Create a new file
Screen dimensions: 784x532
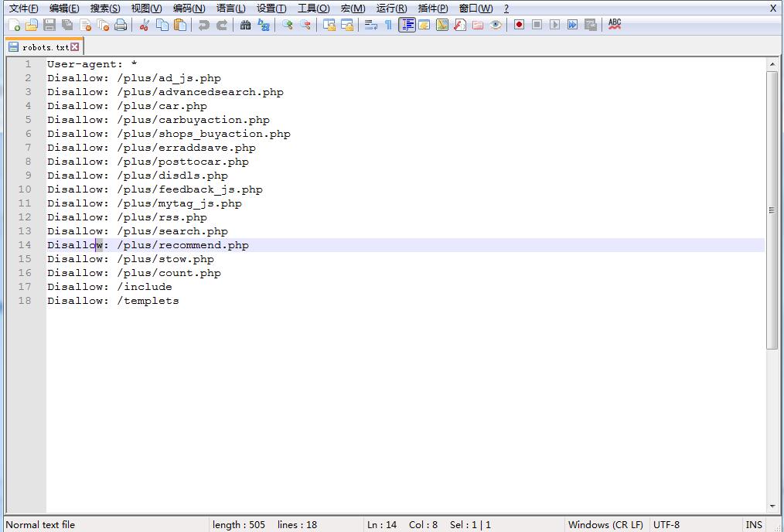pyautogui.click(x=15, y=25)
